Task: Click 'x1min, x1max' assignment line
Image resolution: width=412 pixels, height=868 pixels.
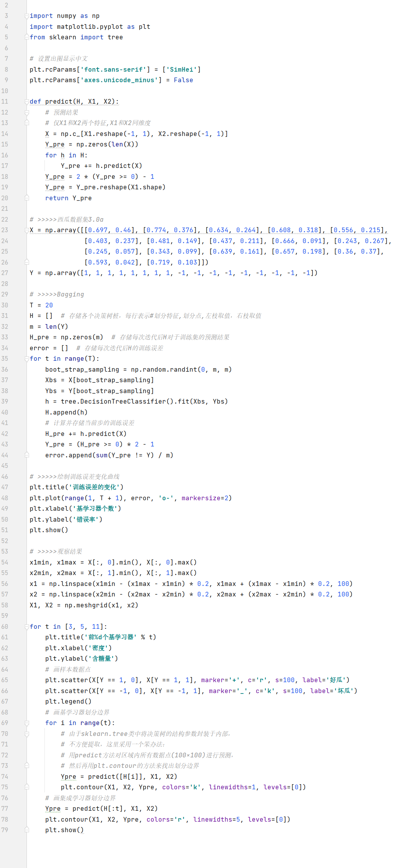Action: (113, 563)
